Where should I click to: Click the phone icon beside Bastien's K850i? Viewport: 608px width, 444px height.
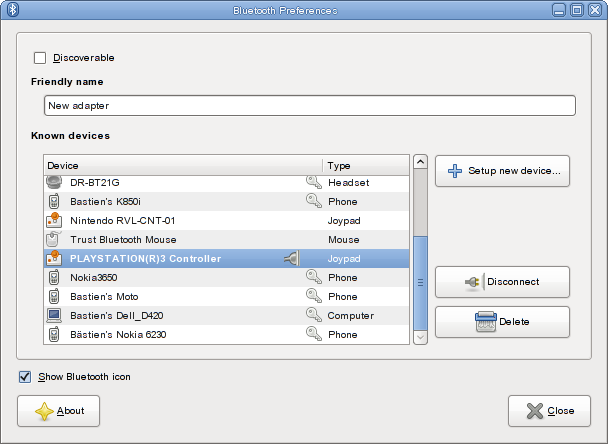[54, 201]
